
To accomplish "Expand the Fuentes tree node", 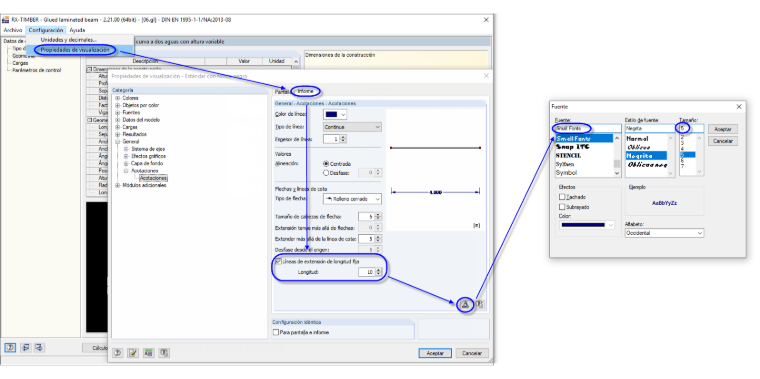I will pos(117,112).
